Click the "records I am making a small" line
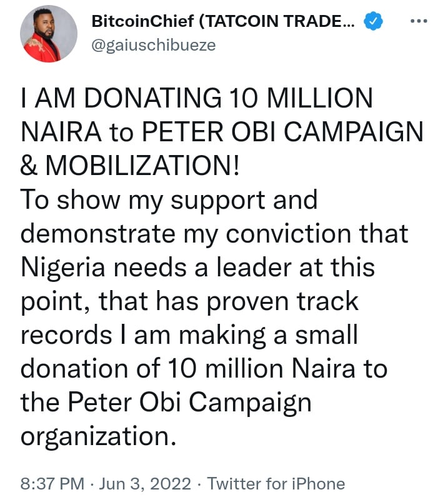 (189, 335)
